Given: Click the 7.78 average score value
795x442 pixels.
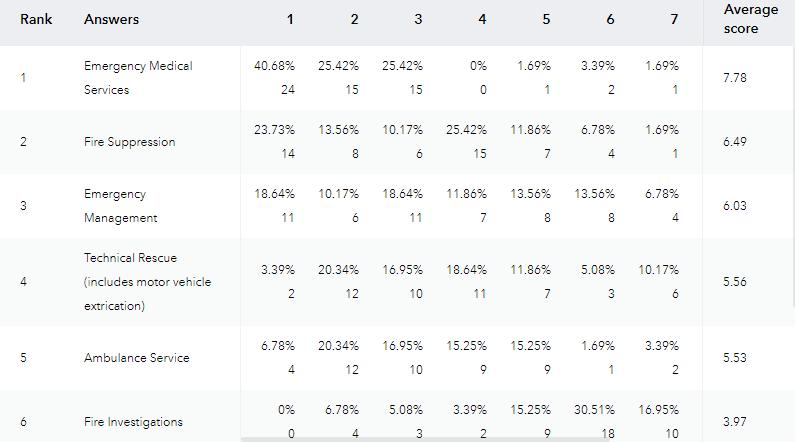Looking at the screenshot, I should 737,78.
